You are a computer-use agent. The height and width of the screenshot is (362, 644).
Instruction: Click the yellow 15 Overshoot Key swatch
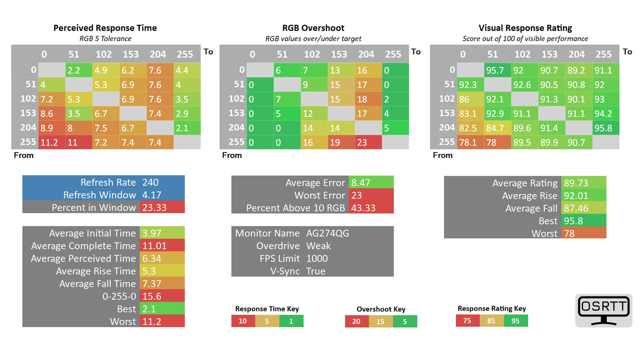tap(380, 321)
